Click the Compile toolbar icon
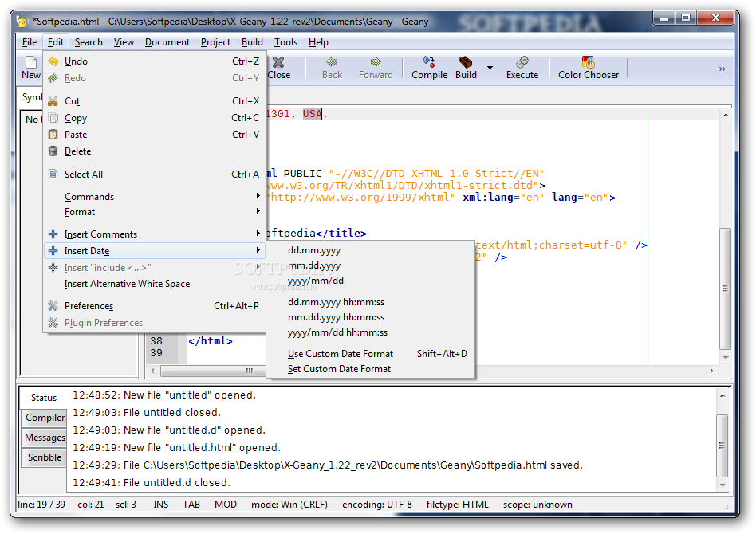 [x=428, y=61]
